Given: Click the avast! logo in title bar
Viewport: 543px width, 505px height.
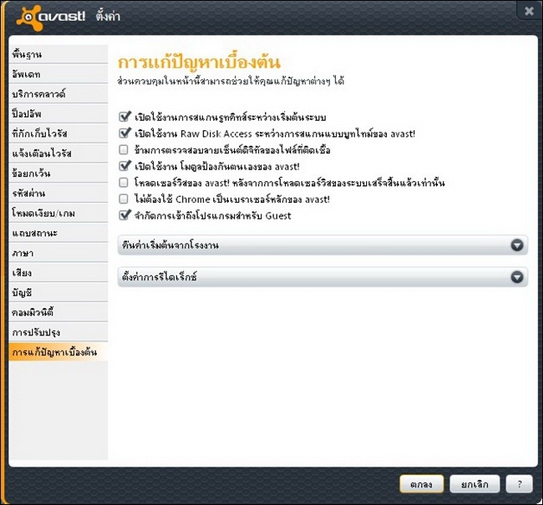Looking at the screenshot, I should tap(51, 17).
